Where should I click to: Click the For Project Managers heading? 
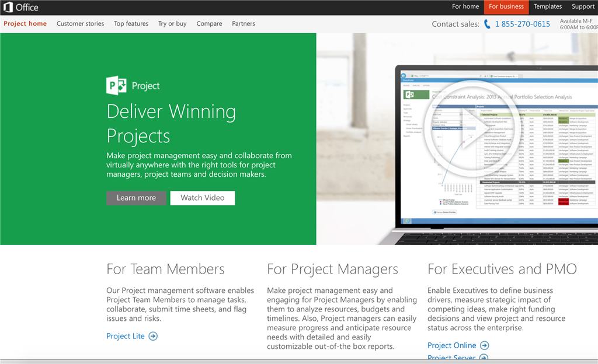pos(332,269)
